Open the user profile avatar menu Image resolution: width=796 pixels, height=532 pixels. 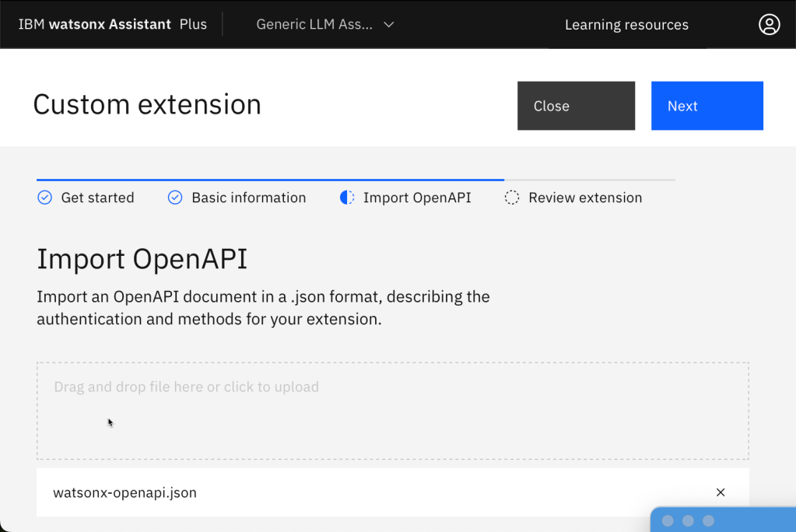[769, 24]
